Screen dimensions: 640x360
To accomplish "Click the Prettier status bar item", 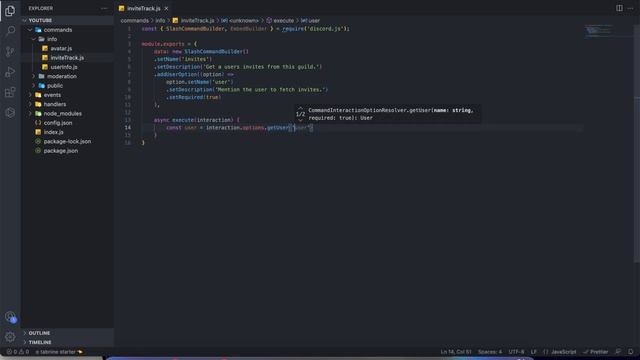I will 596,352.
